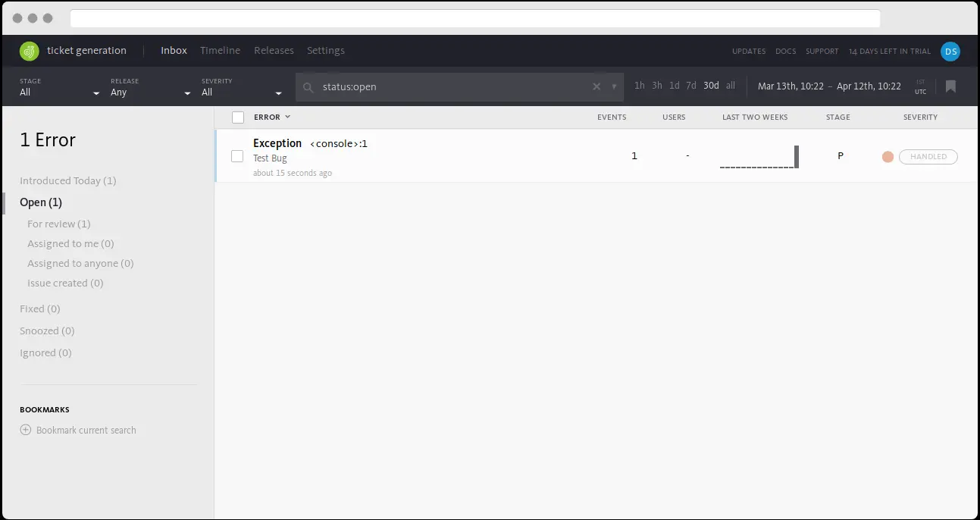Clear the status:open search filter
Viewport: 980px width, 520px height.
[596, 86]
